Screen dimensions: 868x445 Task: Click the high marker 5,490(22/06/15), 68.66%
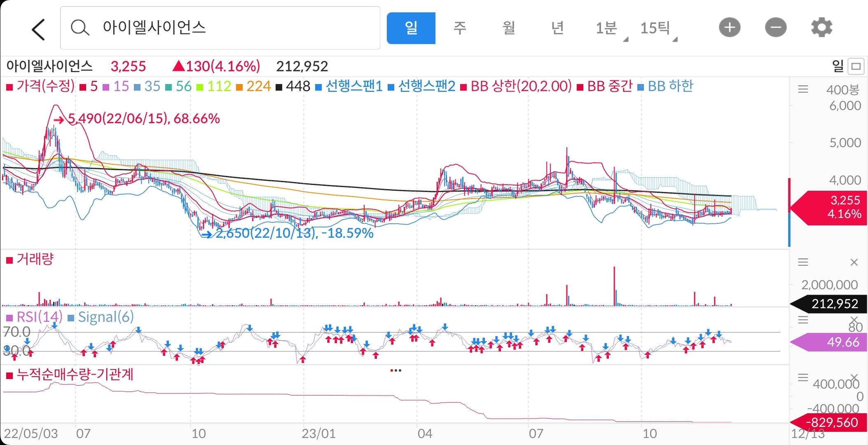[138, 119]
